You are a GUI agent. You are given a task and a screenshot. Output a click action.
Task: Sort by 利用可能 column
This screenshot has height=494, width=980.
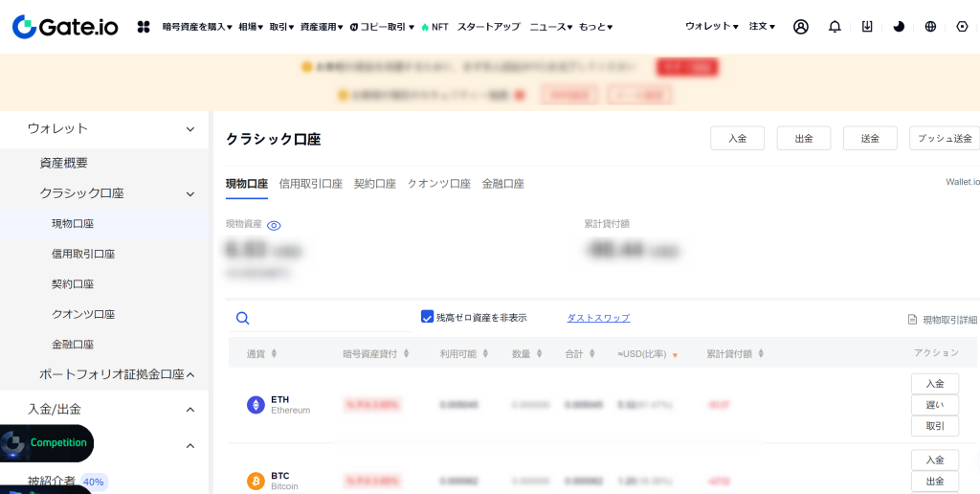click(x=485, y=354)
